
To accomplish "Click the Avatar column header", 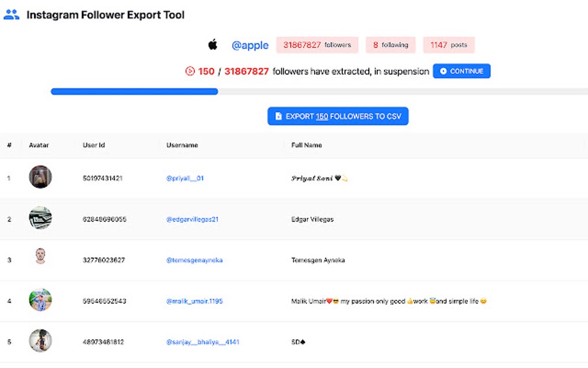I will pos(39,145).
